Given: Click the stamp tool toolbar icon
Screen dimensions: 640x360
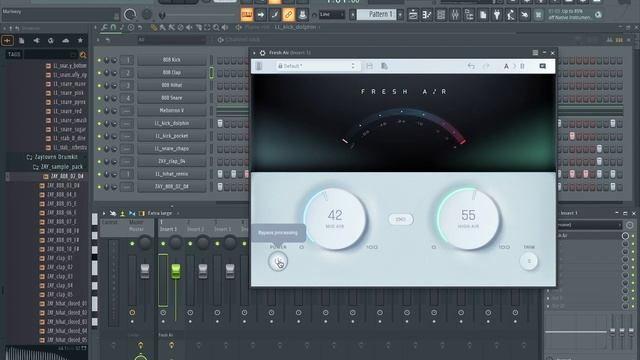Looking at the screenshot, I should click(x=302, y=15).
